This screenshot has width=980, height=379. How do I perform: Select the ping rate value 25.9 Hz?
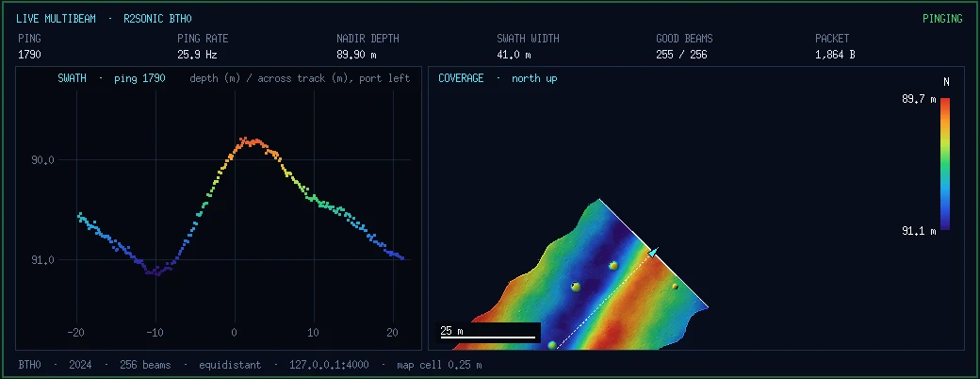(197, 55)
